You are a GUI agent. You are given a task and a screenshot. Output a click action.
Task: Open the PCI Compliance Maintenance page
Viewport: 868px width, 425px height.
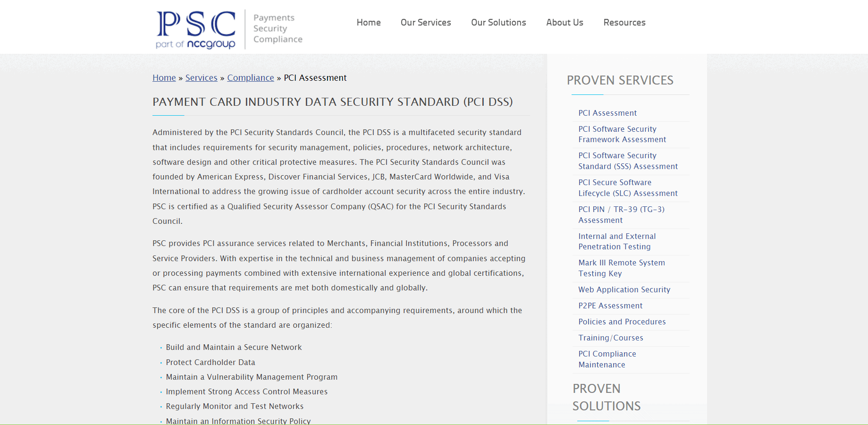(x=607, y=359)
